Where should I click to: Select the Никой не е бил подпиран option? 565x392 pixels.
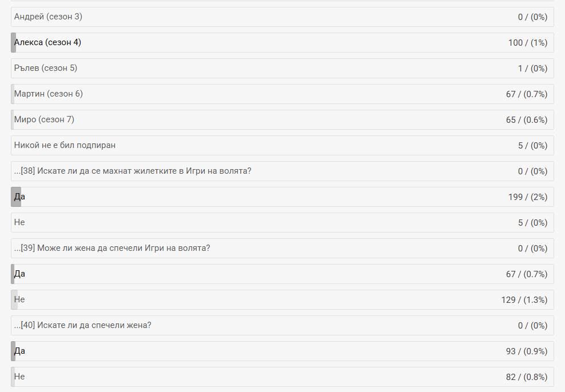coord(65,145)
